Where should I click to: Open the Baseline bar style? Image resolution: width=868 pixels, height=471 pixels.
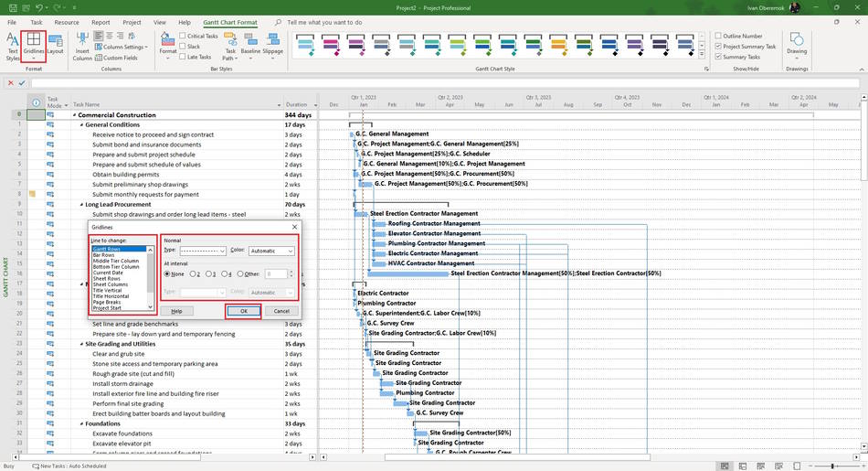coord(250,44)
